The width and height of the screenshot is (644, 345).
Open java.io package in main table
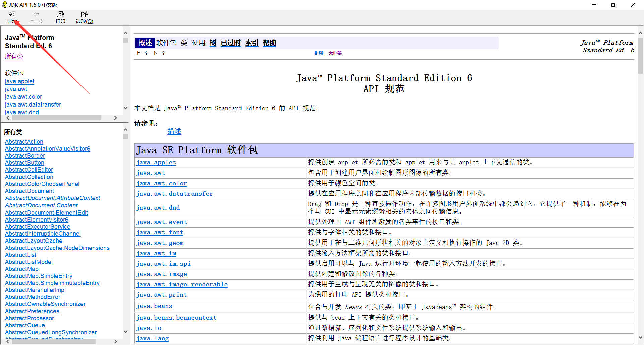tap(149, 328)
